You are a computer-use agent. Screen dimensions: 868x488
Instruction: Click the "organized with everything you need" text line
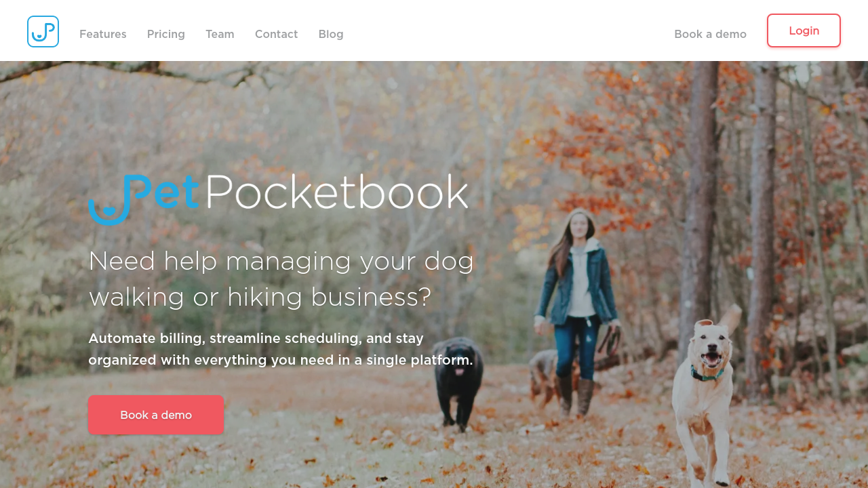tap(281, 360)
